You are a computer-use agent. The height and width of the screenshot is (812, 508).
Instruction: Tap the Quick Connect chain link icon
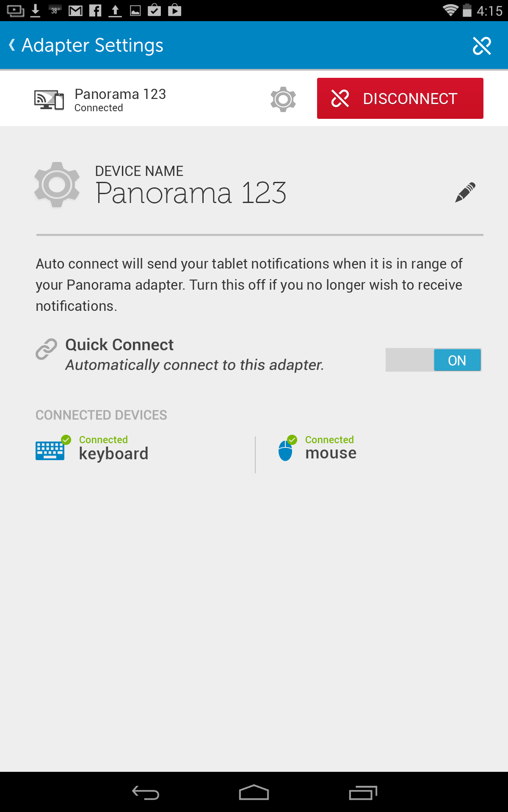click(x=46, y=349)
